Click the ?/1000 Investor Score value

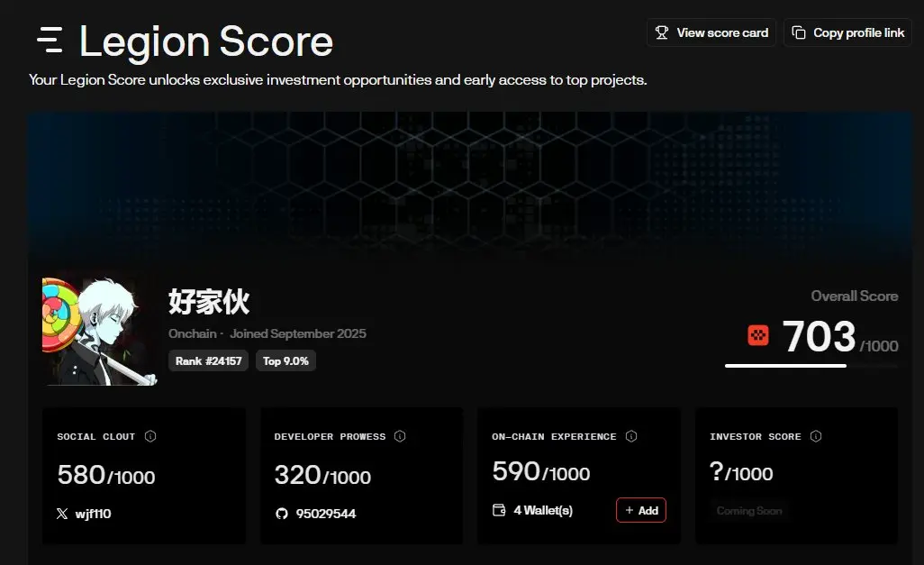pyautogui.click(x=741, y=471)
